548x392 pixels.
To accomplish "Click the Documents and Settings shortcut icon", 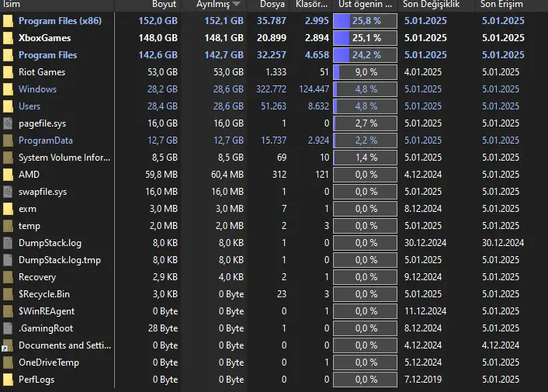I will click(8, 345).
